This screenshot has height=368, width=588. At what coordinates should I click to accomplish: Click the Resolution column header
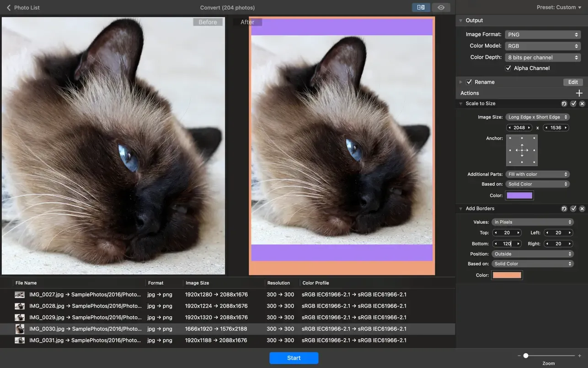tap(278, 283)
